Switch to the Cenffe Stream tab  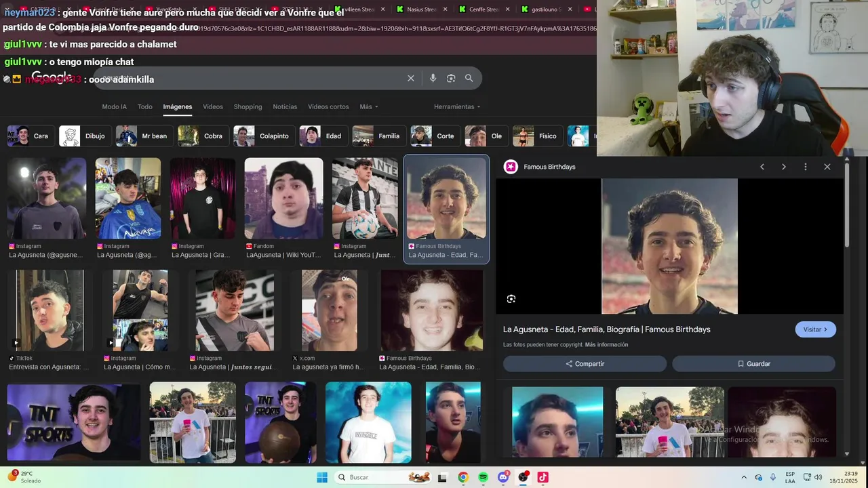coord(484,9)
